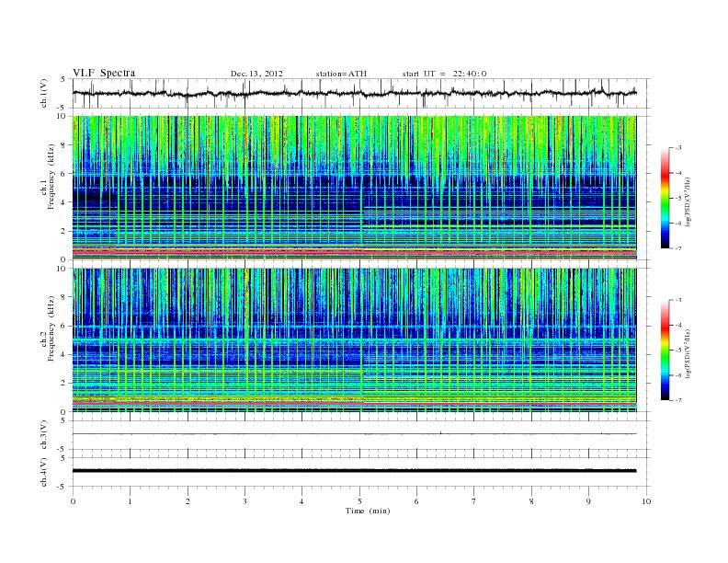
Task: Click the 'Time (min)' axis label
Action: point(368,511)
